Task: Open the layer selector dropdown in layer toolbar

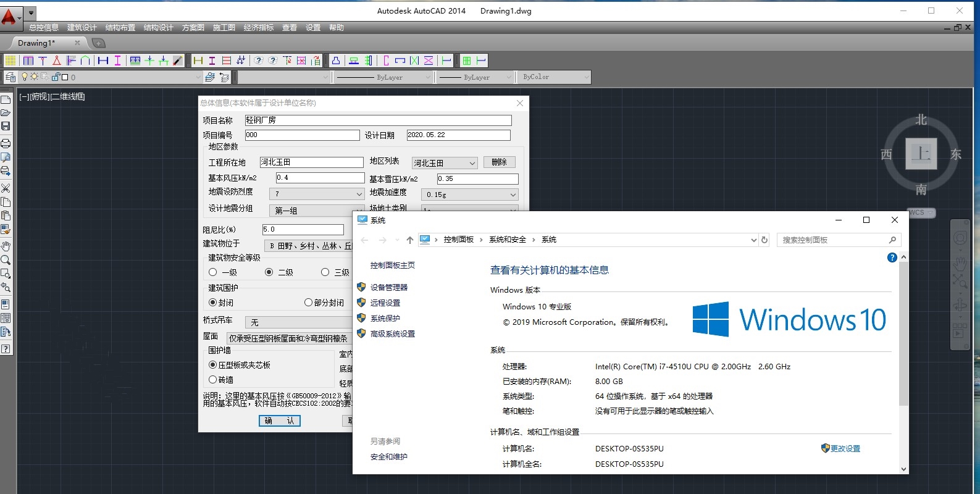Action: point(127,77)
